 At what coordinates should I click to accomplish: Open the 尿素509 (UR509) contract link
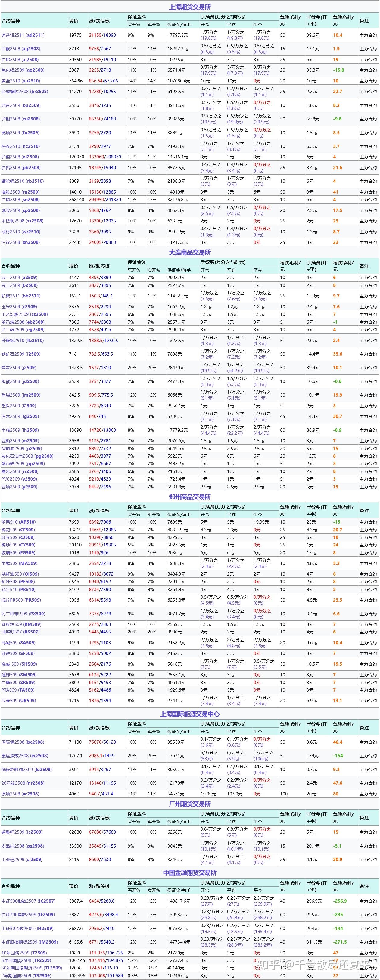coord(19,700)
